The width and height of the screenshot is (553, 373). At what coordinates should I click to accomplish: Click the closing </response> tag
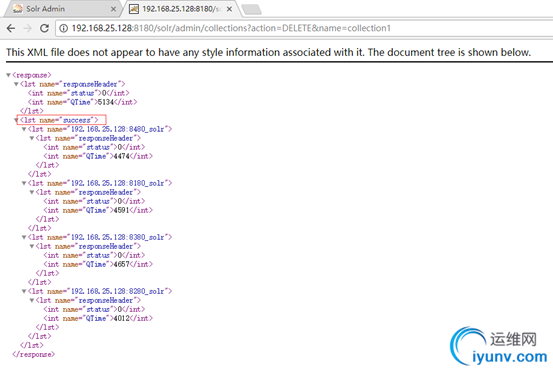pyautogui.click(x=34, y=354)
